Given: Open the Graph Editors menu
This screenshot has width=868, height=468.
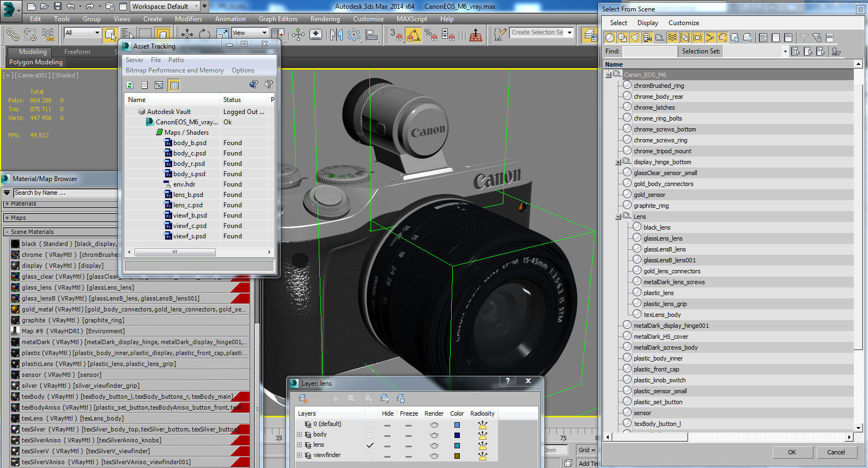Looking at the screenshot, I should point(278,19).
